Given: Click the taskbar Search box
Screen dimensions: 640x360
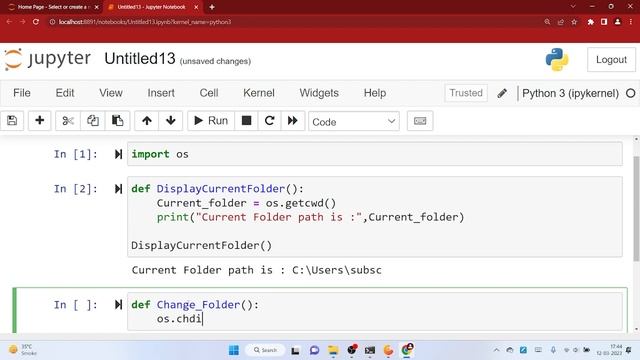Looking at the screenshot, I should click(265, 350).
